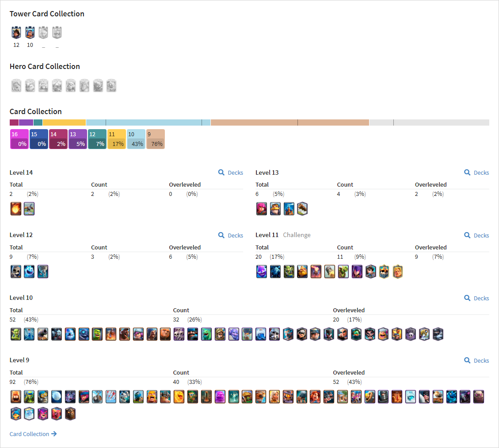Open Decks search for Level 9
The image size is (499, 448).
tap(476, 360)
